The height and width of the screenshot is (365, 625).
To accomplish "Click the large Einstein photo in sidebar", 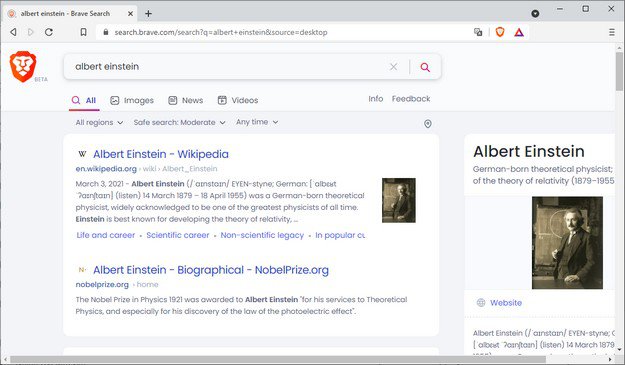I will coord(567,243).
